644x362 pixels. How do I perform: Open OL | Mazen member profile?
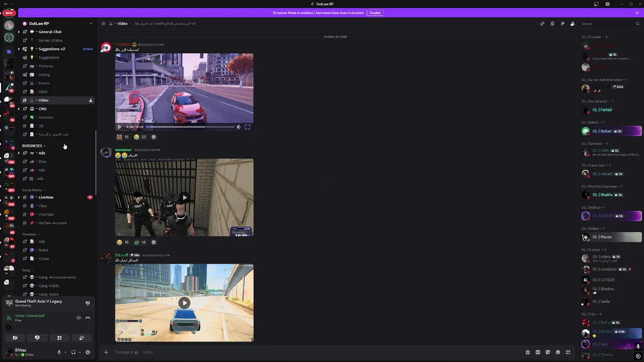pos(612,237)
